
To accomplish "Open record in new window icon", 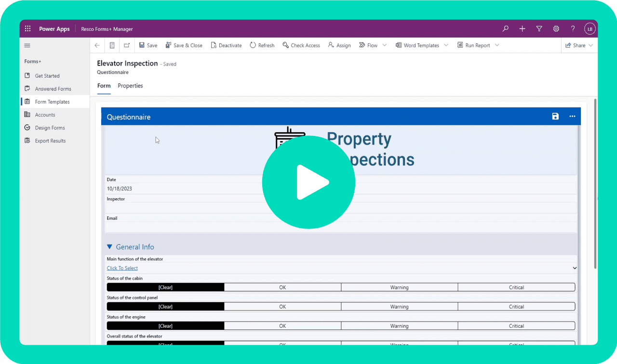I will click(126, 45).
